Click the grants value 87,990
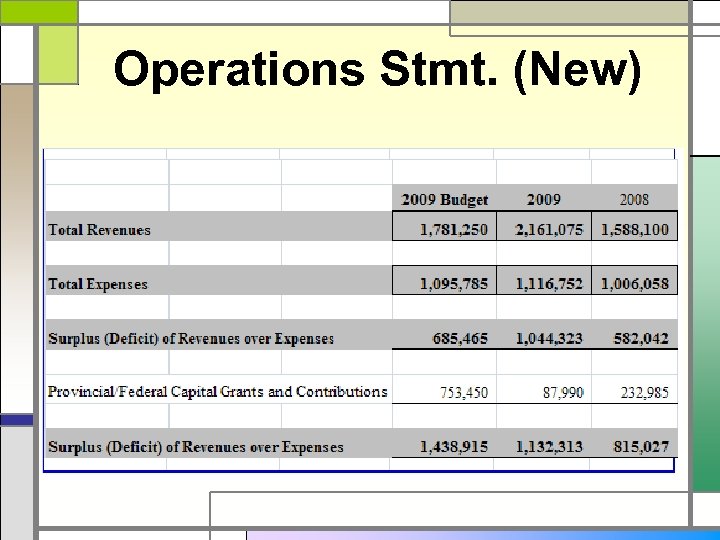The width and height of the screenshot is (720, 540). coord(563,393)
